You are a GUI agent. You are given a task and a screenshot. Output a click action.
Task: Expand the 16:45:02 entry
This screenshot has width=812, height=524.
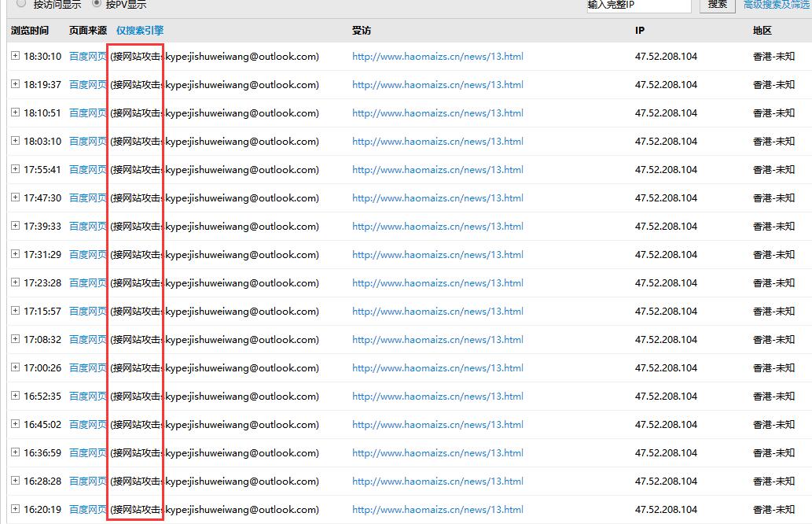pyautogui.click(x=15, y=424)
